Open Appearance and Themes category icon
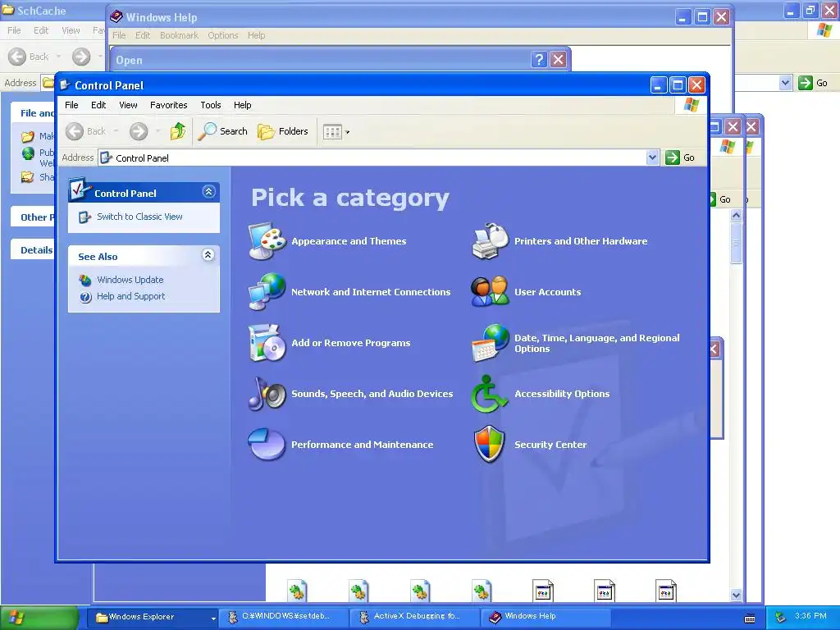Viewport: 840px width, 630px height. tap(267, 241)
